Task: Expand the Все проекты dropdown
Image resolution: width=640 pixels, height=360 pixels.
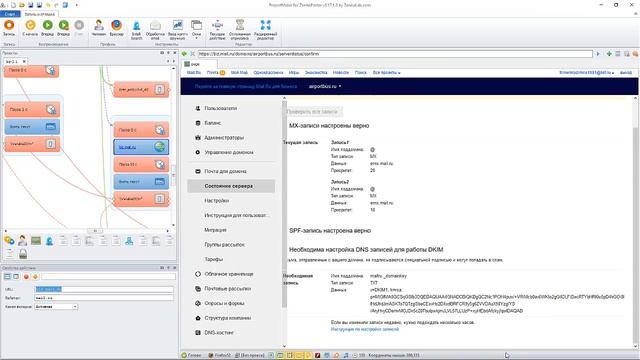Action: pyautogui.click(x=386, y=73)
